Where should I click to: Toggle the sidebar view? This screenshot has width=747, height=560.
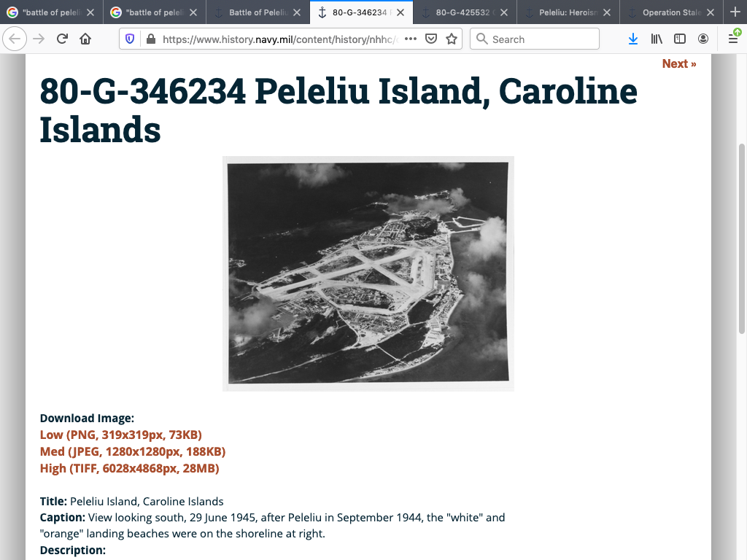[680, 39]
